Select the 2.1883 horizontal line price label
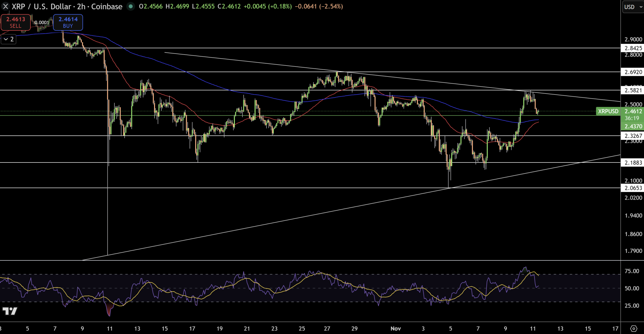 [633, 162]
